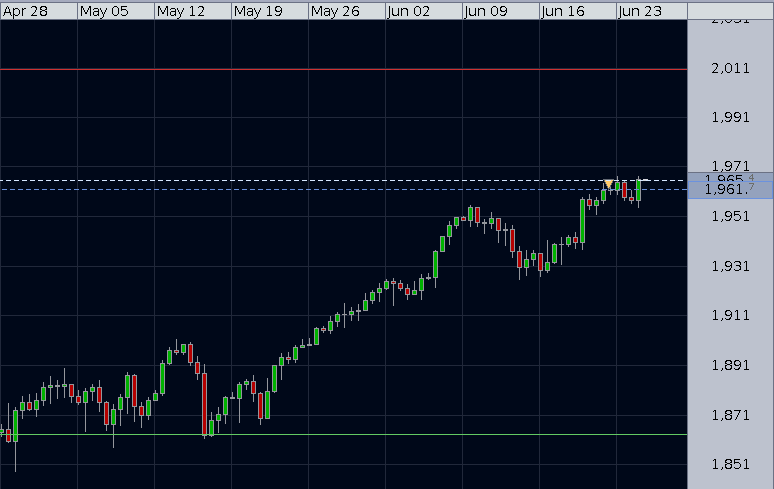Click the 1,871 price axis label
774x489 pixels.
click(x=730, y=415)
